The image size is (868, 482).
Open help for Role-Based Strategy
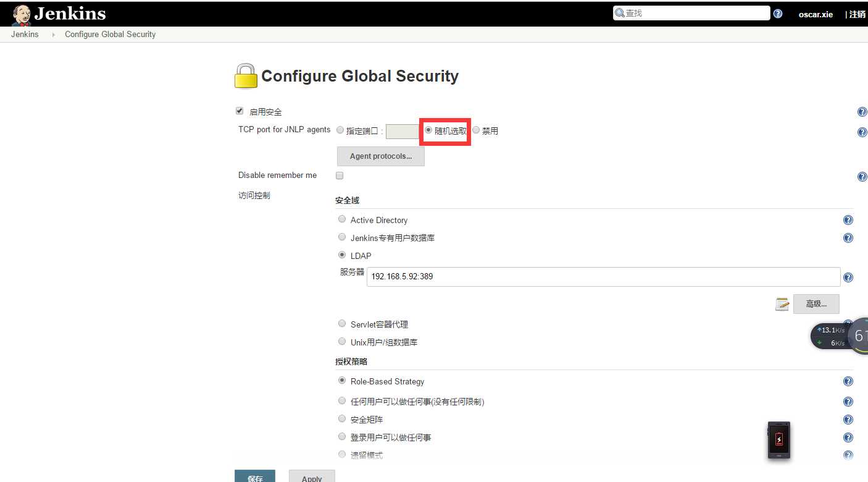pyautogui.click(x=848, y=382)
